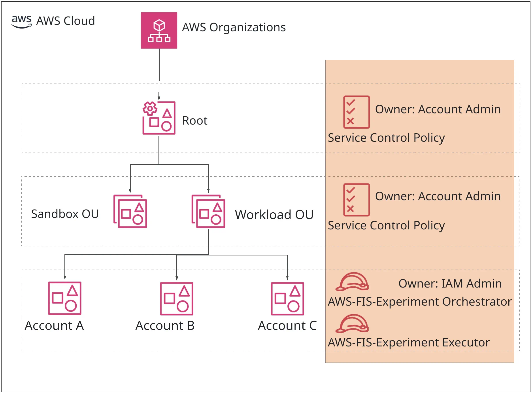Click the 'Account B' label
The height and width of the screenshot is (393, 532).
pyautogui.click(x=165, y=326)
